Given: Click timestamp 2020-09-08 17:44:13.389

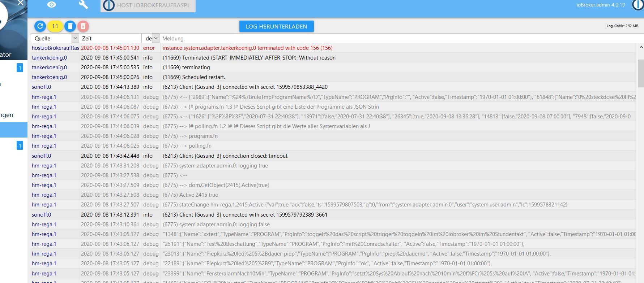Looking at the screenshot, I should click(110, 87).
